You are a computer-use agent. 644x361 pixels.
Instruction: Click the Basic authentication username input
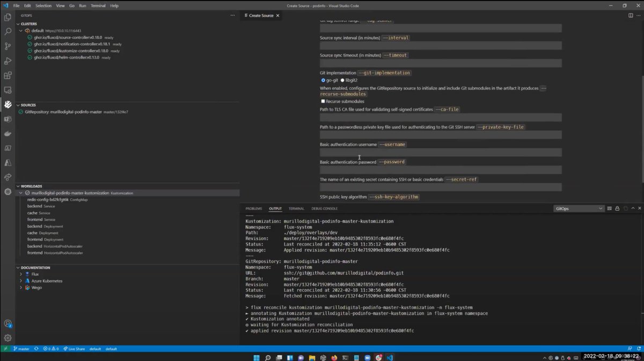(x=441, y=153)
